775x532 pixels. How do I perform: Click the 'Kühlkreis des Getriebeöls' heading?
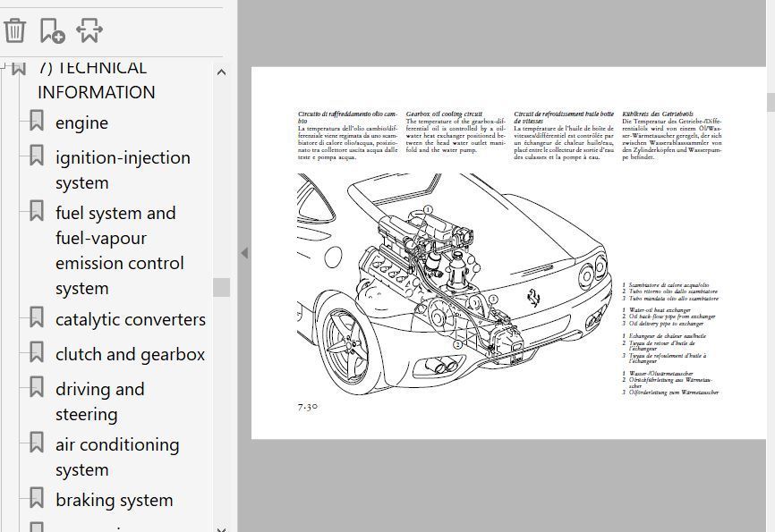pyautogui.click(x=658, y=114)
